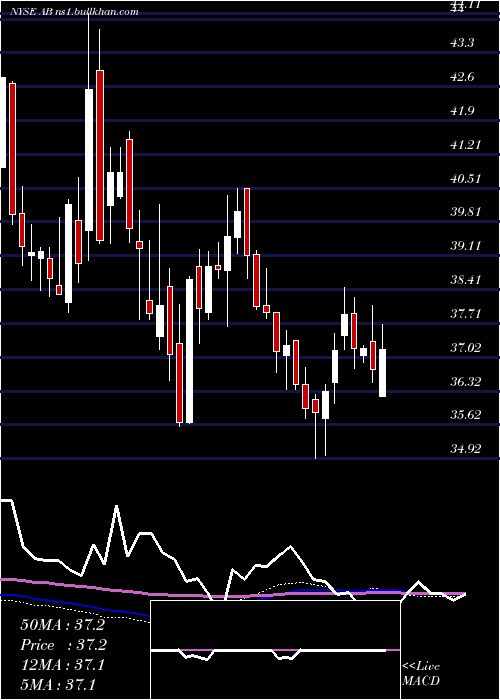This screenshot has width=500, height=700.
Task: Select the 37.02 price axis label
Action: tap(465, 348)
